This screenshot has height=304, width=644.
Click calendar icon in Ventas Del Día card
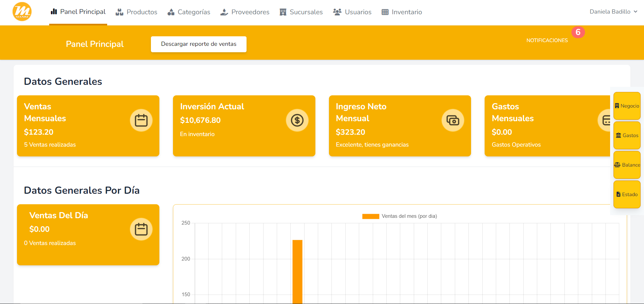(x=141, y=229)
